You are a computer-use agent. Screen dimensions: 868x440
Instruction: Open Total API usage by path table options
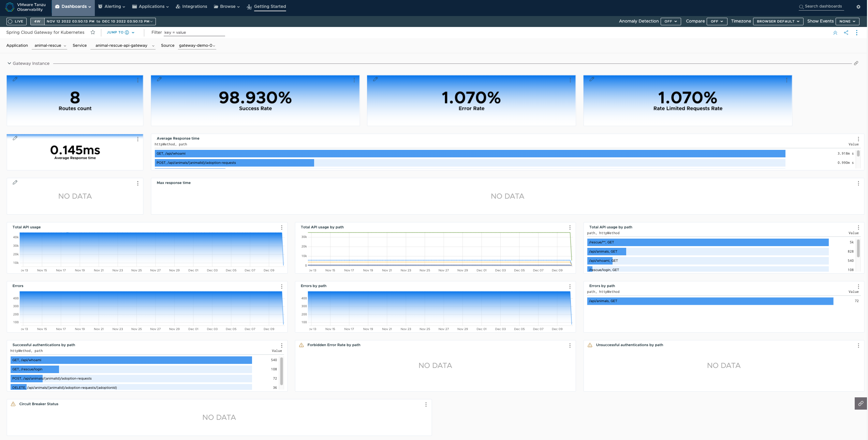pyautogui.click(x=858, y=228)
